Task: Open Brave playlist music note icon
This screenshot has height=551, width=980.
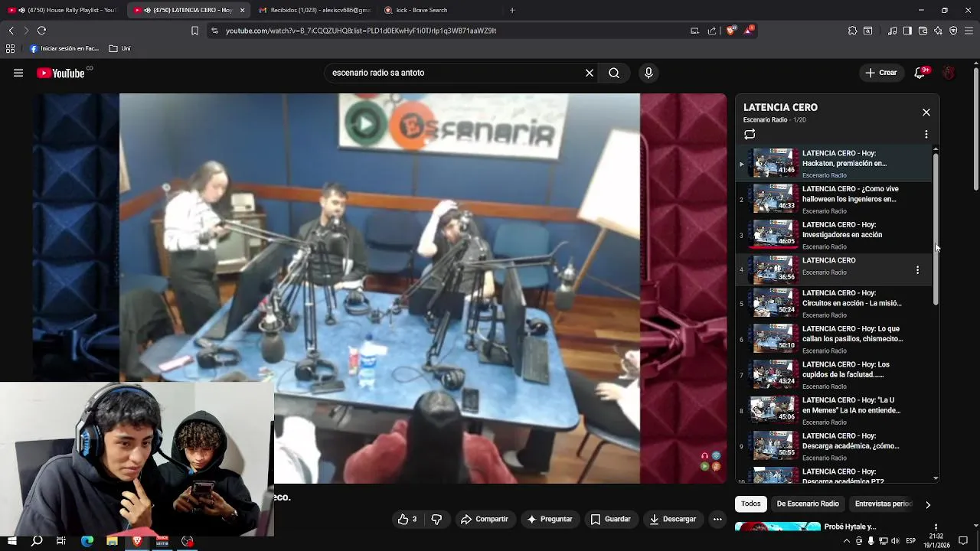Action: pyautogui.click(x=893, y=31)
